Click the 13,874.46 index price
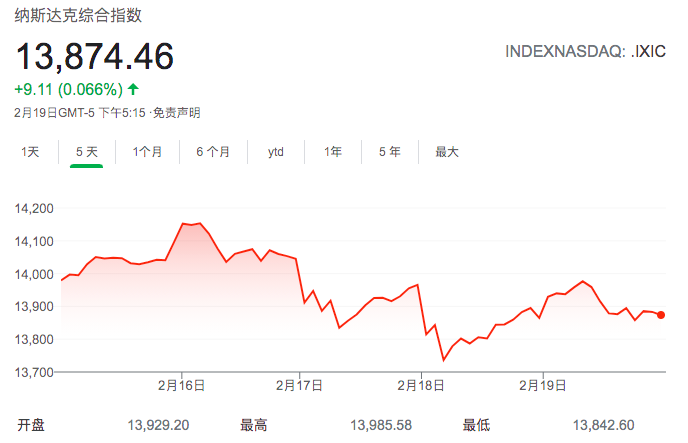This screenshot has height=443, width=688. 94,56
